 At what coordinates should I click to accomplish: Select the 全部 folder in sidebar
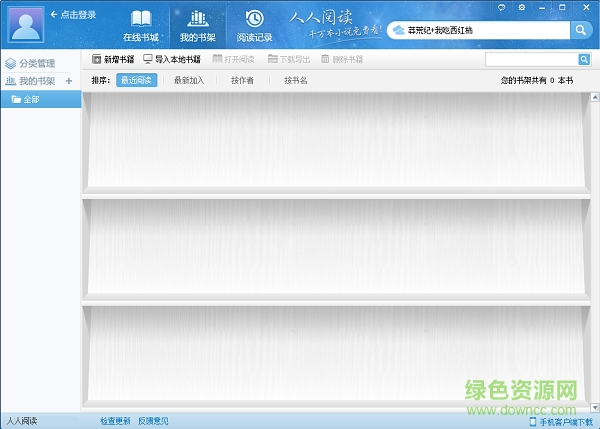[32, 100]
